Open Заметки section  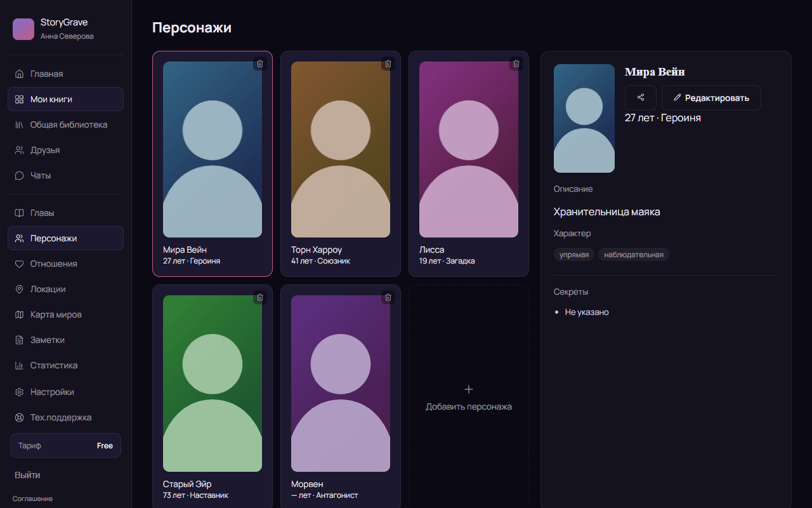(65, 340)
